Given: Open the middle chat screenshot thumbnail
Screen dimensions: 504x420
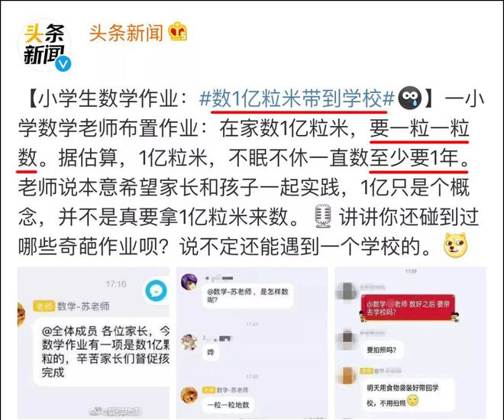Looking at the screenshot, I should coord(252,343).
